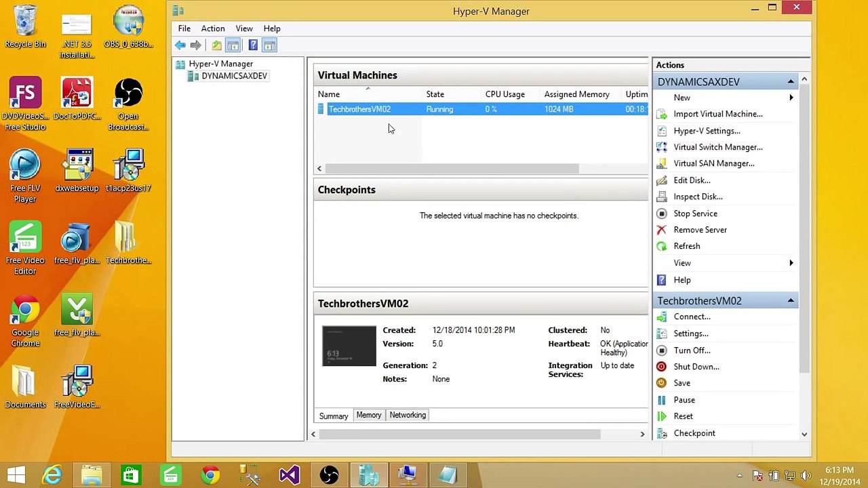Screen dimensions: 868x488
Task: Open the View menu
Action: [x=244, y=28]
